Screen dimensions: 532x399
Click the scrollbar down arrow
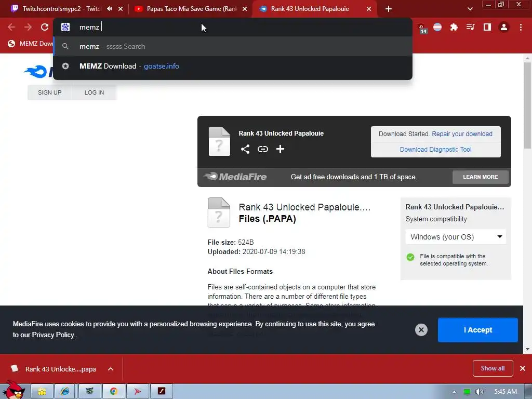[x=527, y=349]
